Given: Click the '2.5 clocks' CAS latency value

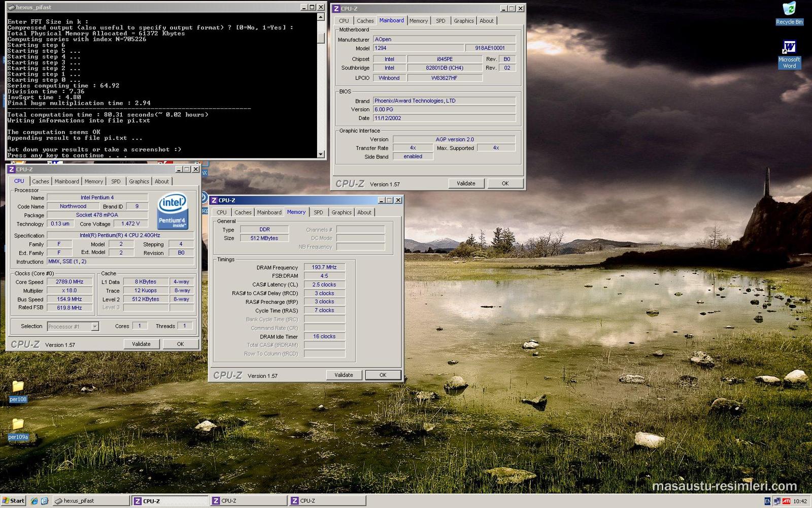Looking at the screenshot, I should click(324, 284).
